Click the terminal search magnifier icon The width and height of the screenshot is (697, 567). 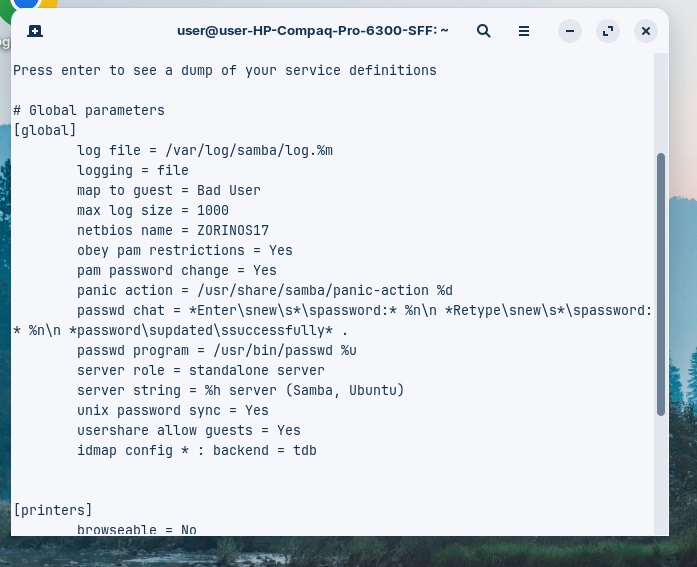coord(484,31)
